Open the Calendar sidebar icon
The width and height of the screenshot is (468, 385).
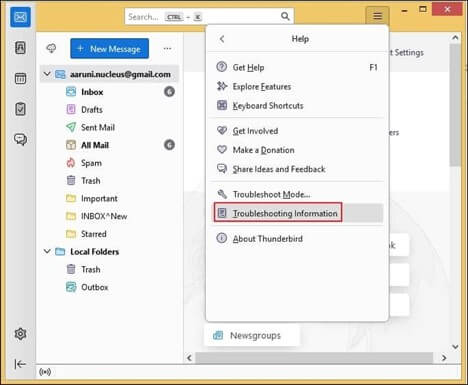(x=20, y=79)
